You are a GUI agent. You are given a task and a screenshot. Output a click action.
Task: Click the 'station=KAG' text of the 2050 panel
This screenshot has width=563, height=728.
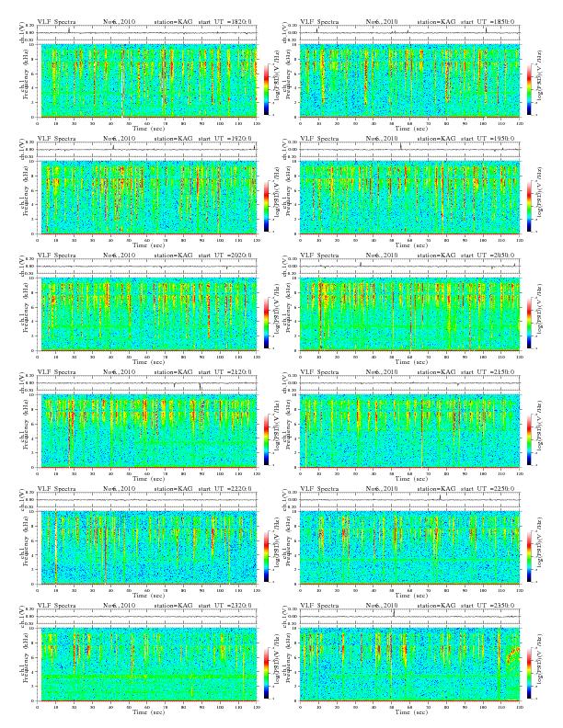pyautogui.click(x=436, y=256)
